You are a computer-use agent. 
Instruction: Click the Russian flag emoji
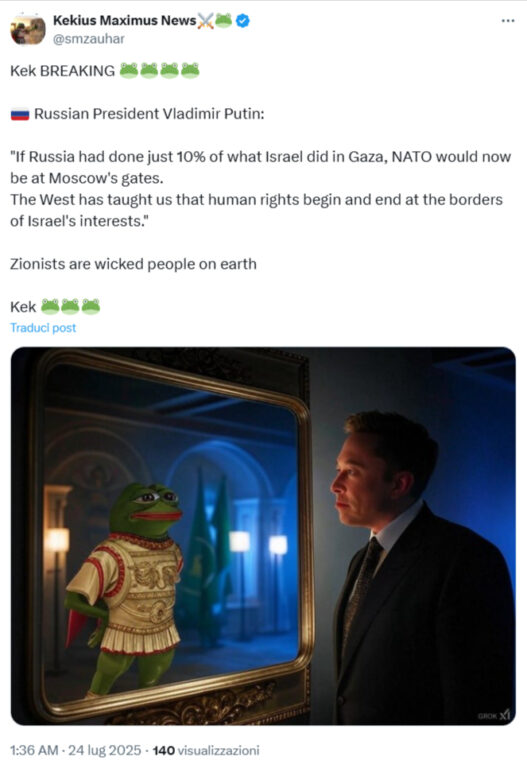20,115
